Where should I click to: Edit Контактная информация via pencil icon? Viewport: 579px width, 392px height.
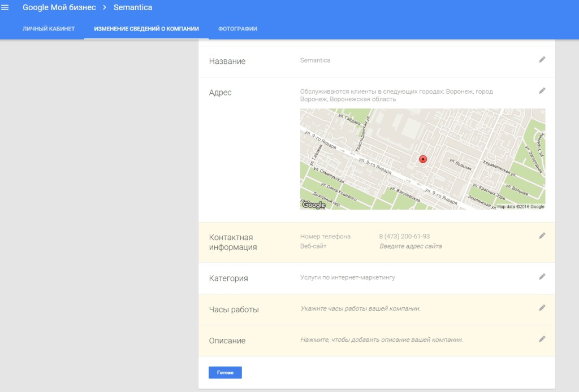542,236
